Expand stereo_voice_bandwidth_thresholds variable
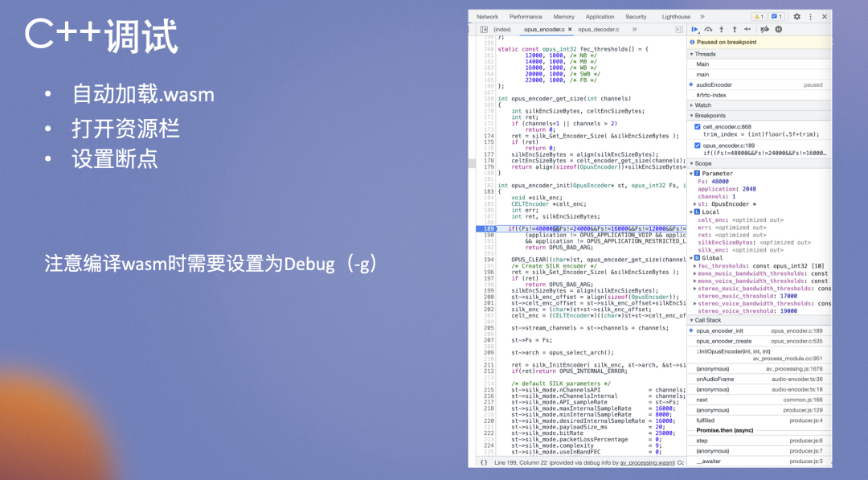Screen dimensions: 868x480 click(695, 303)
